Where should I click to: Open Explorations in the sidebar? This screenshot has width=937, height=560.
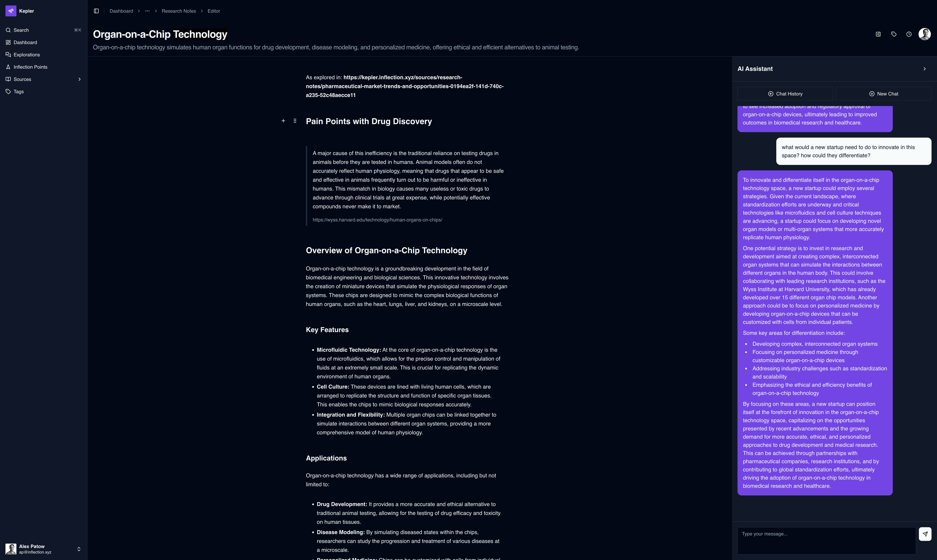point(43,55)
